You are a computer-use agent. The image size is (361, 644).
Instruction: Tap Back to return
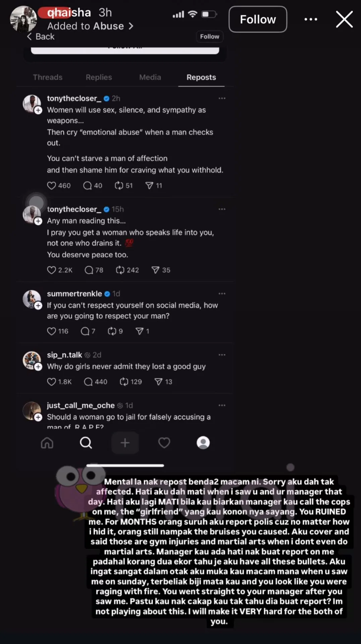[41, 37]
